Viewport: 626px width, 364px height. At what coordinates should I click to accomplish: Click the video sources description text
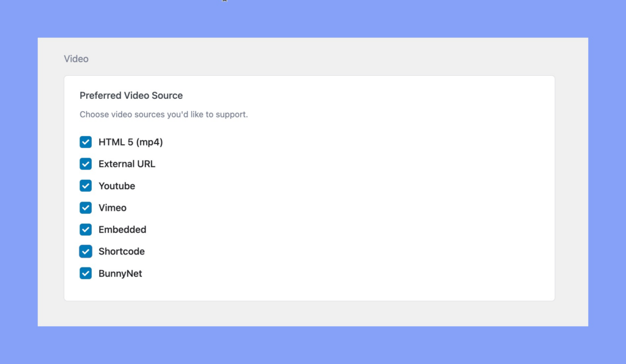[x=164, y=114]
